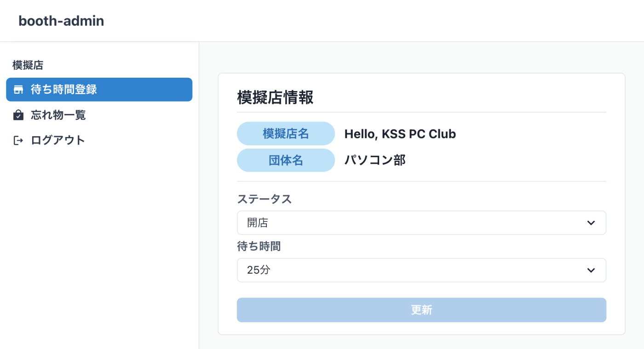Click the 模擬店情報 heading
This screenshot has height=349, width=644.
click(x=275, y=97)
